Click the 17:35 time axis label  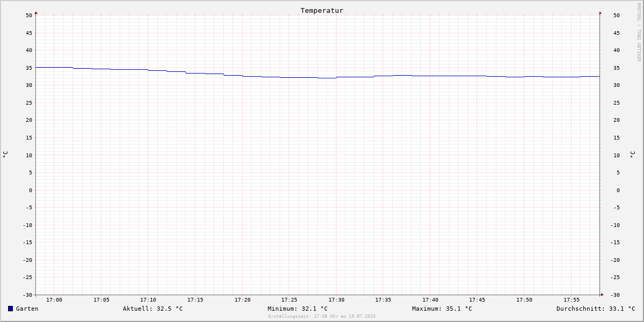[x=383, y=300]
